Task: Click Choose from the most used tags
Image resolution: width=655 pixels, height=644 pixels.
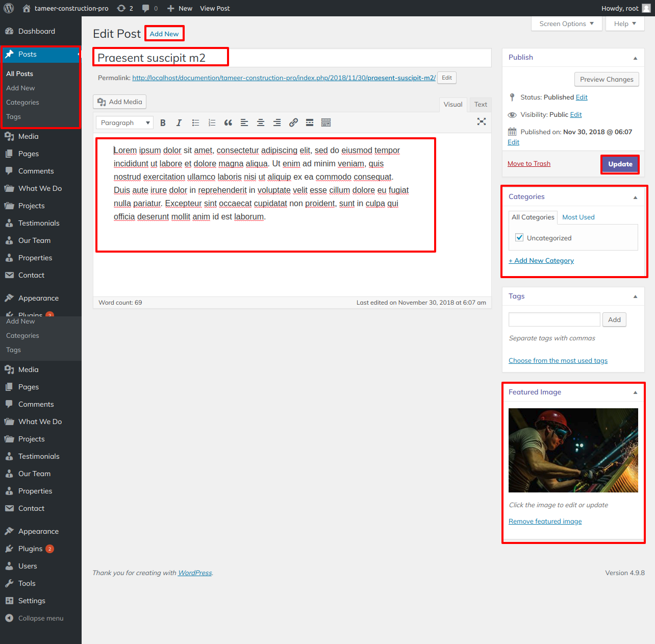Action: pyautogui.click(x=558, y=361)
